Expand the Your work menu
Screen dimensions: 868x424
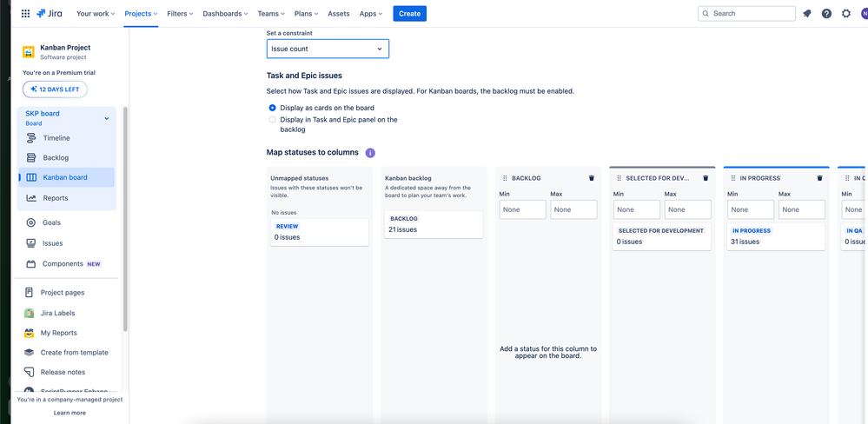point(96,14)
